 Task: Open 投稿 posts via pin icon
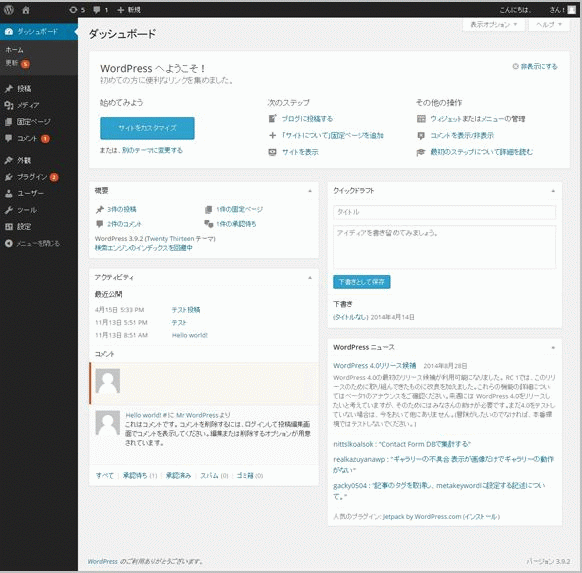[9, 88]
